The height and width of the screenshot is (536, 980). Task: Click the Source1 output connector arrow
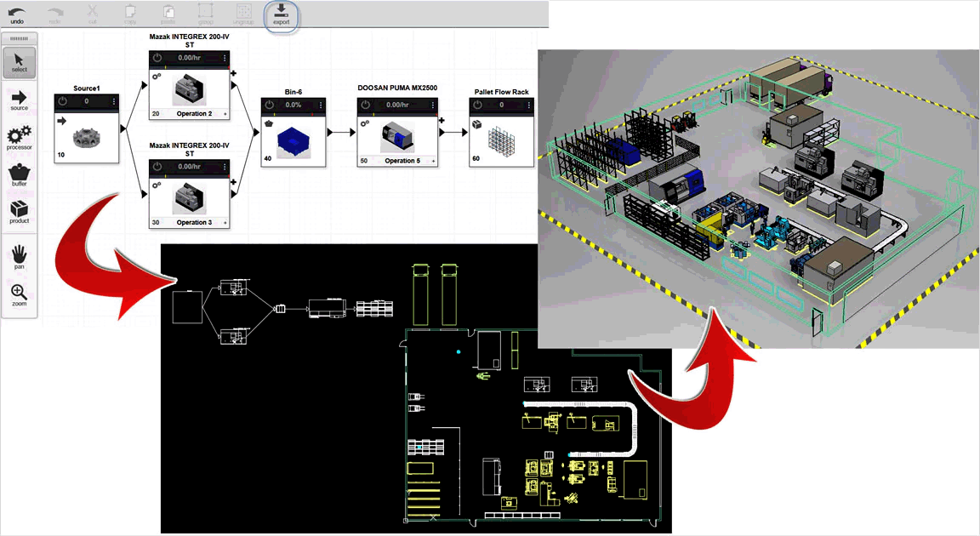pyautogui.click(x=123, y=128)
